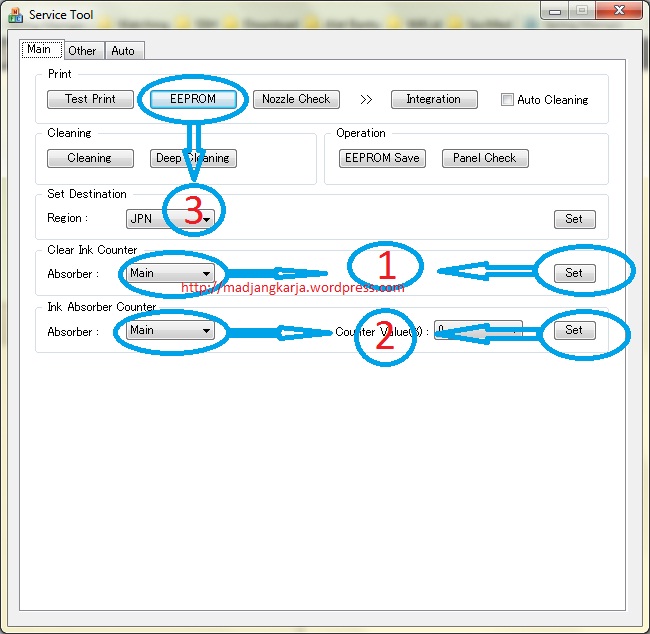Run the Panel Check operation
Image resolution: width=650 pixels, height=634 pixels.
click(x=485, y=158)
